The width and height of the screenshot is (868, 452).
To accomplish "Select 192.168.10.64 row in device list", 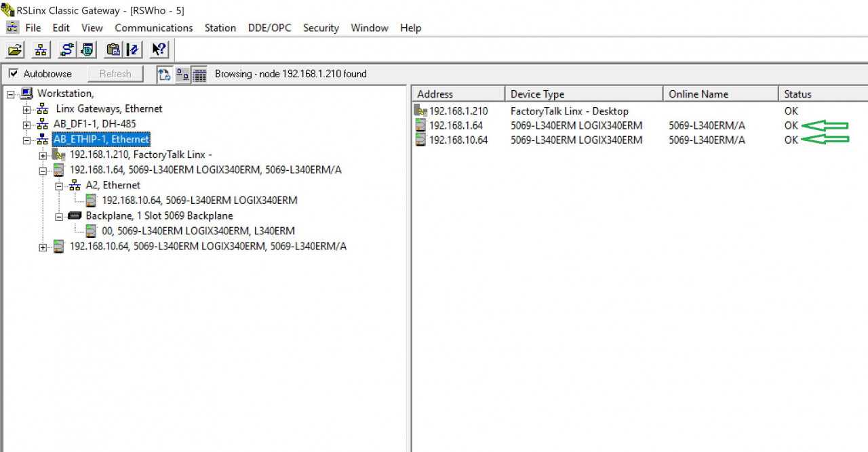I will (458, 140).
